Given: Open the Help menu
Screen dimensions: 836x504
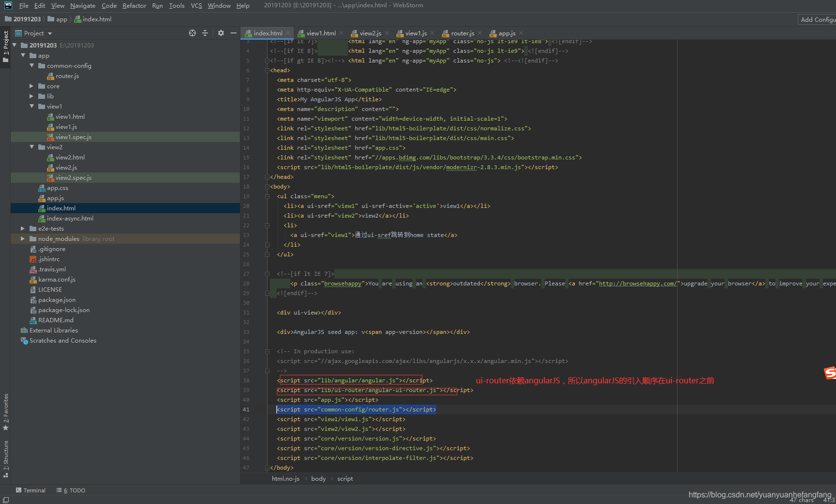Looking at the screenshot, I should (243, 5).
